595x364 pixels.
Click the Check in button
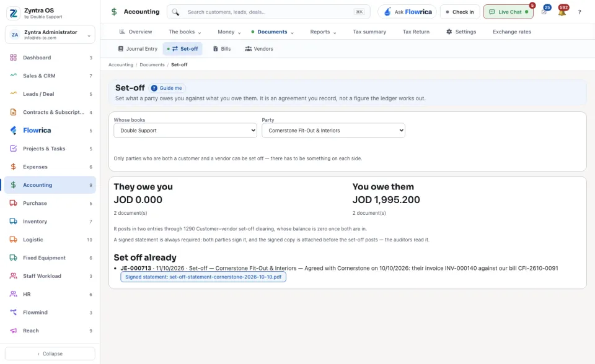coord(460,12)
